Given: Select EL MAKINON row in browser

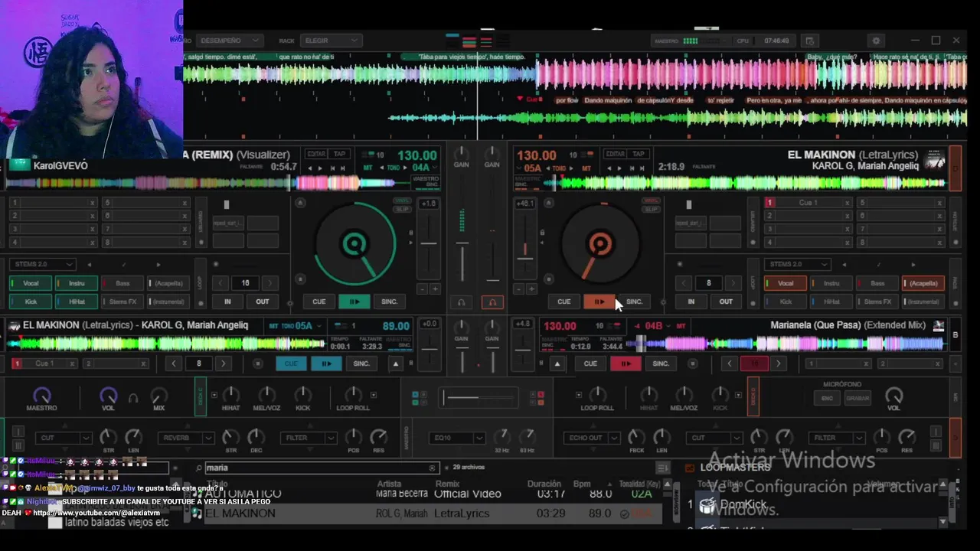Looking at the screenshot, I should coord(429,514).
